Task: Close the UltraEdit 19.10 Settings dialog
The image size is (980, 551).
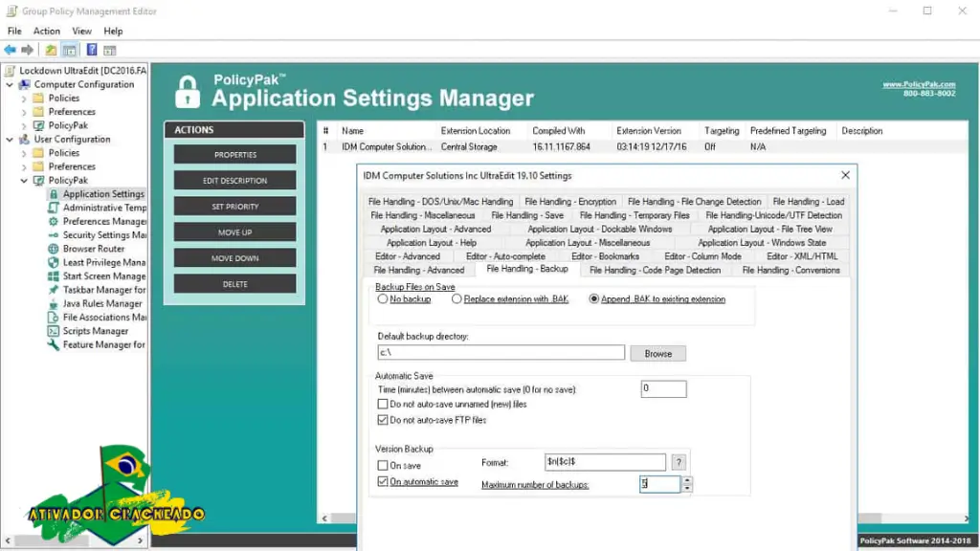Action: coord(845,176)
